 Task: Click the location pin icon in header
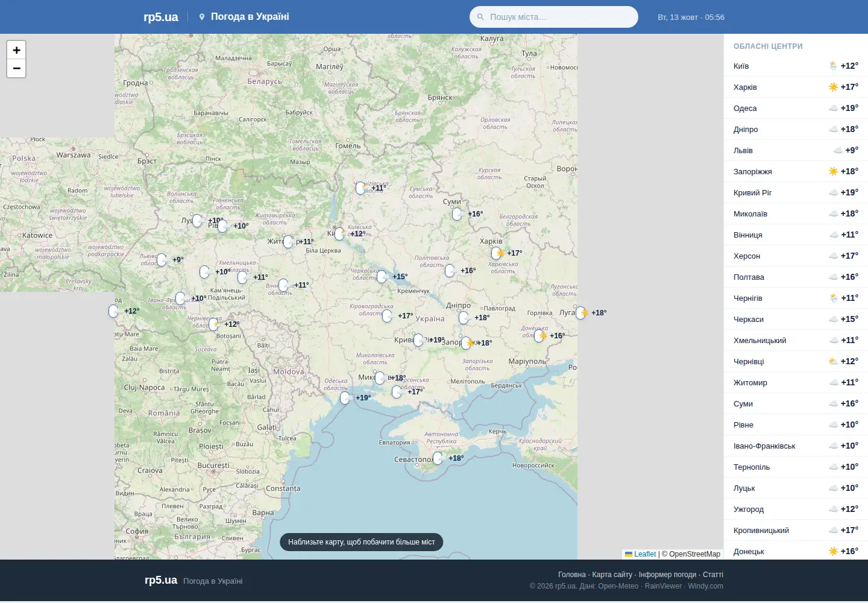(x=202, y=17)
